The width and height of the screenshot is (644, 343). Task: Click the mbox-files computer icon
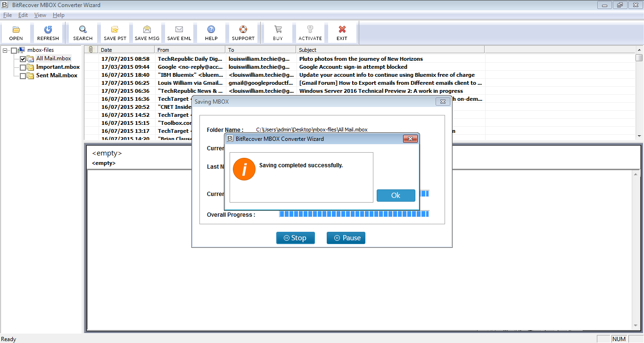[22, 50]
